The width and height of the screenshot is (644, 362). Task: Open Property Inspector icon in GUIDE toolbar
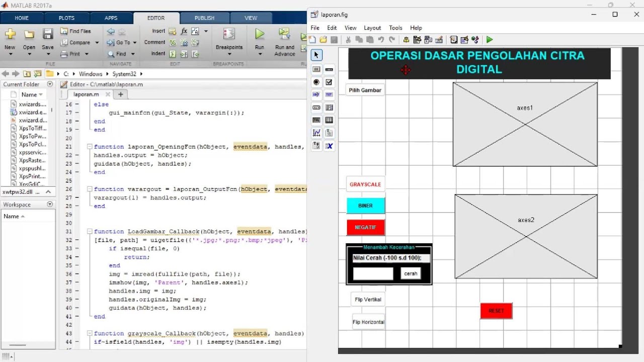tap(464, 40)
